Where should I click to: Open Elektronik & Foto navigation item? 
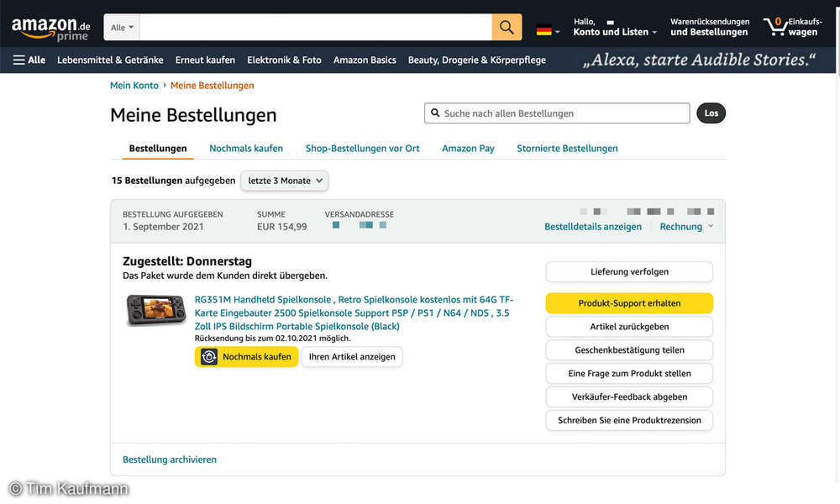coord(284,60)
